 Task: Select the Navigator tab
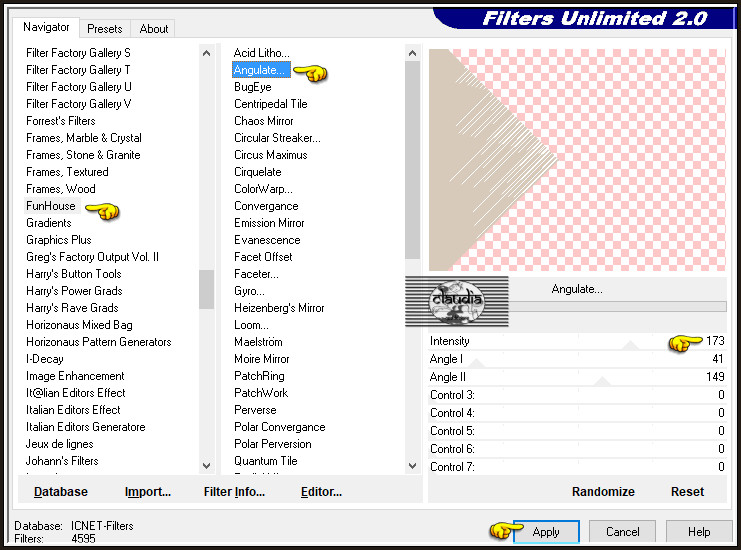click(46, 27)
